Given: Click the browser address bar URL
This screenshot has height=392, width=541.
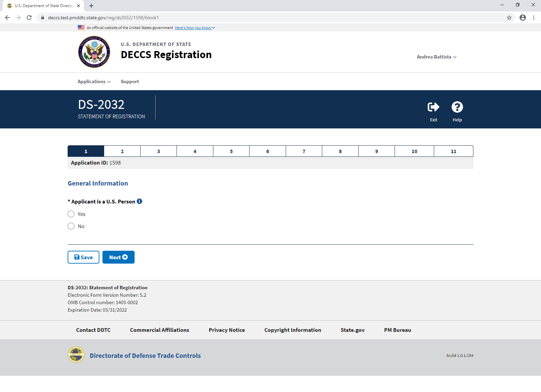Looking at the screenshot, I should (103, 18).
